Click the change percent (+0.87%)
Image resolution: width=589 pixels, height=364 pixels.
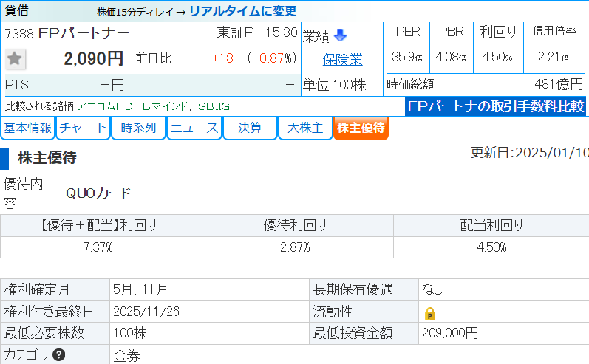tap(272, 58)
